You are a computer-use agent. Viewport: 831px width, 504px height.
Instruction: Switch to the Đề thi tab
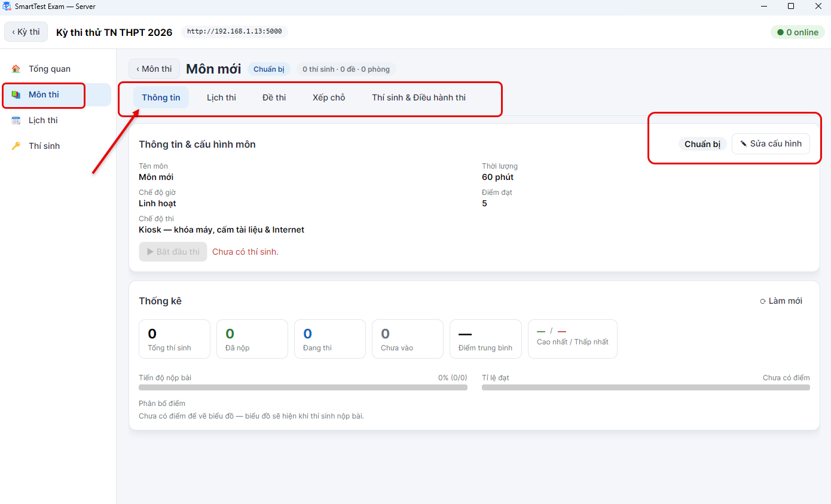(x=274, y=97)
